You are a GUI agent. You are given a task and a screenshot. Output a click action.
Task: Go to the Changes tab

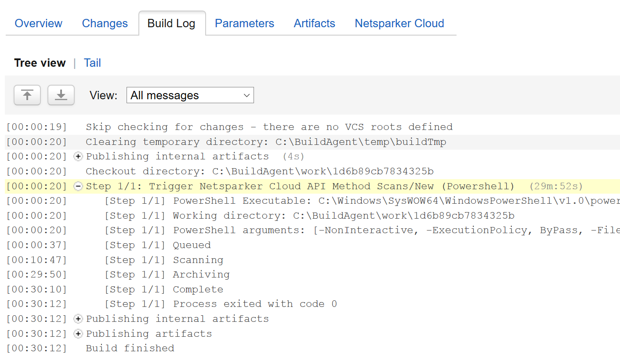[x=105, y=23]
